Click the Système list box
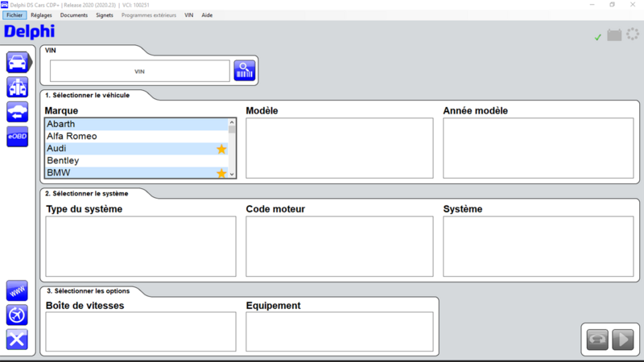The width and height of the screenshot is (644, 362). coord(538,246)
